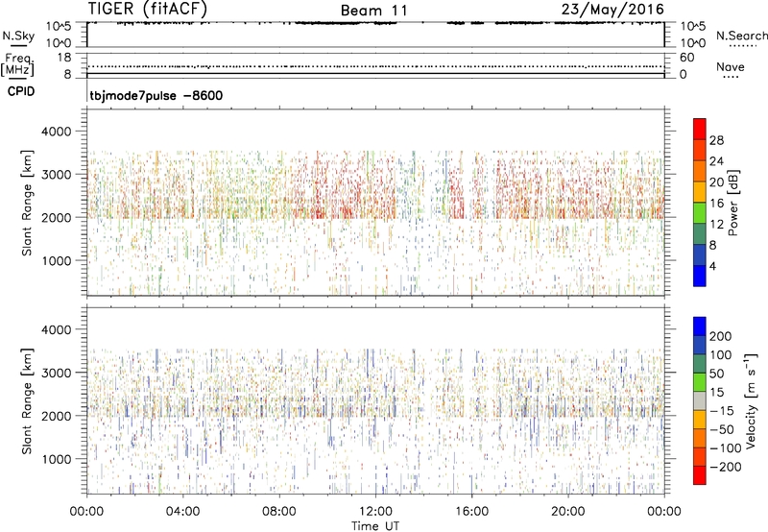Screen dimensions: 768x532
Task: Click '2000' on the Velocity panel range axis
Action: pos(57,416)
